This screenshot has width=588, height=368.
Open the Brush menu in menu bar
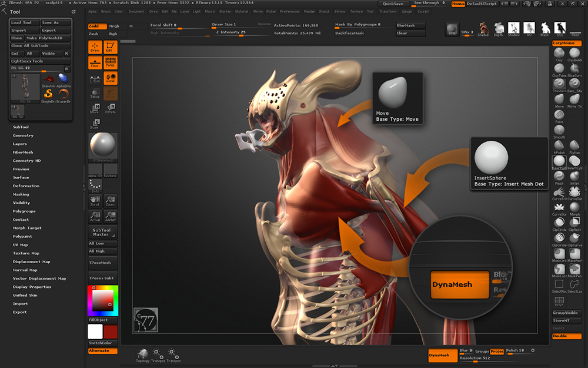(x=106, y=12)
